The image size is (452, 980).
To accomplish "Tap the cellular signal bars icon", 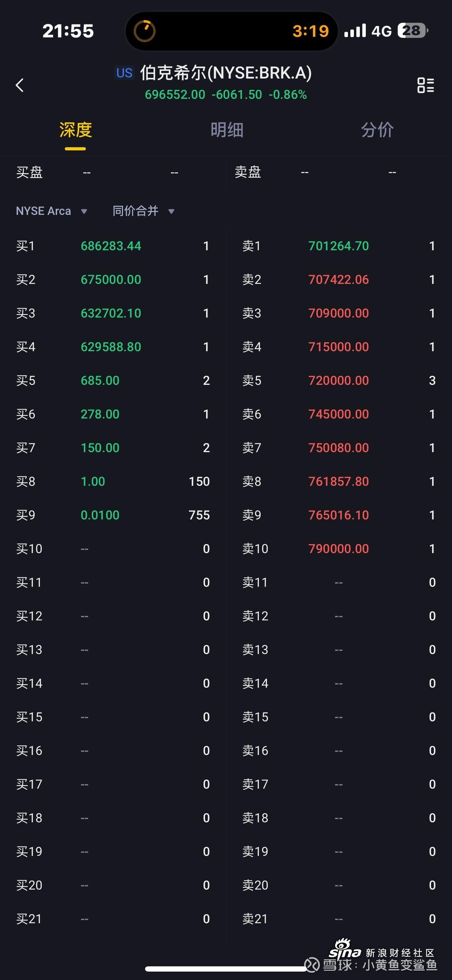I will [355, 31].
